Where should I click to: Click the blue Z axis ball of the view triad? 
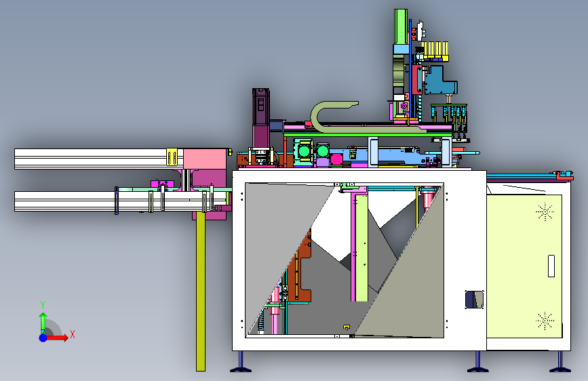coord(43,338)
